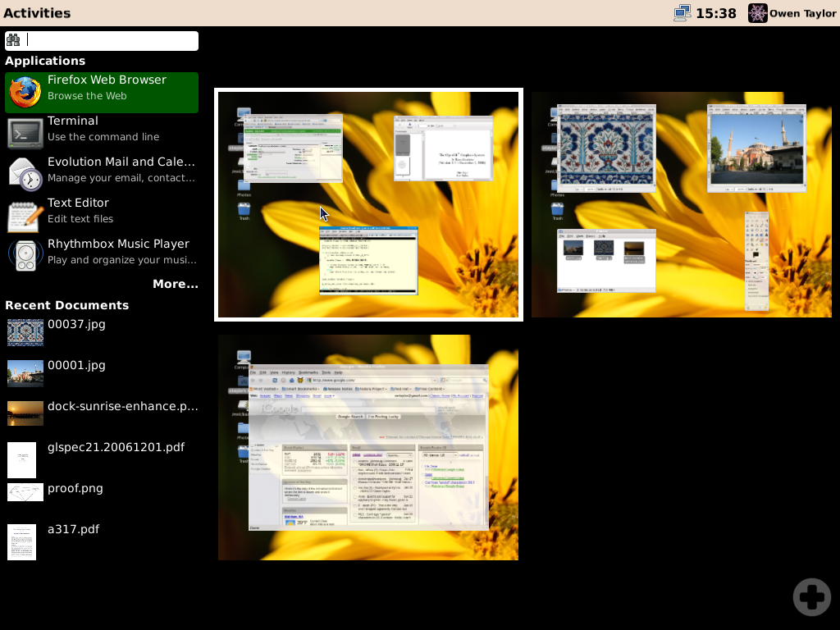Screen dimensions: 840x630
Task: Click the binoculars search icon
Action: 13,39
